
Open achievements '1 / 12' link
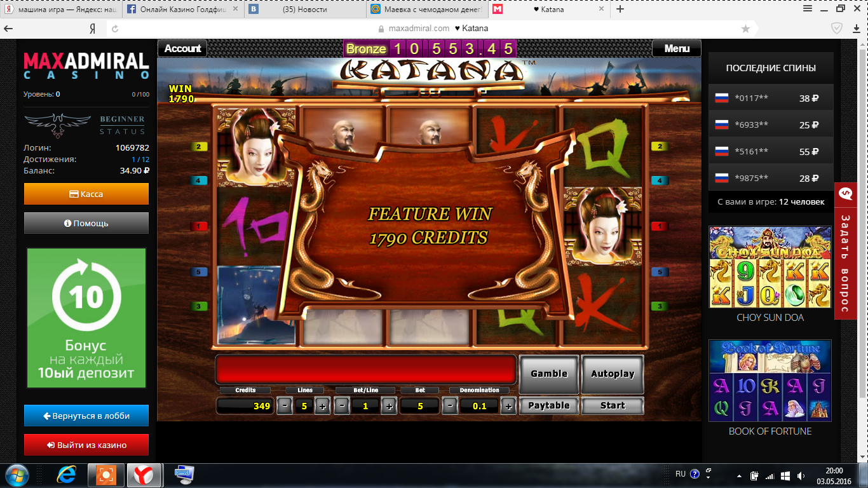tap(140, 159)
